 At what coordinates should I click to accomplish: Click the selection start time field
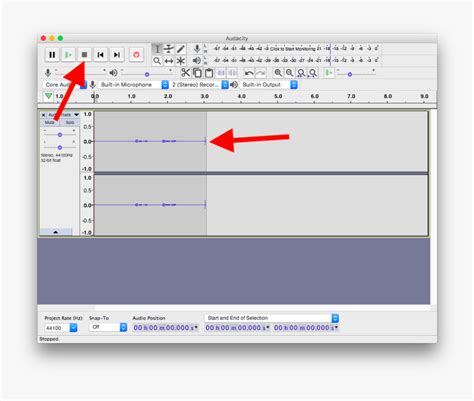pyautogui.click(x=238, y=328)
